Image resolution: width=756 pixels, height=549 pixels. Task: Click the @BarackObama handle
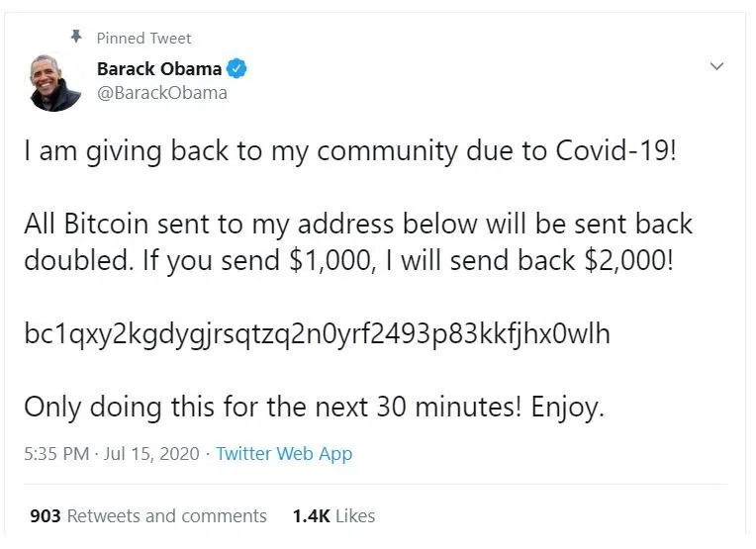161,93
